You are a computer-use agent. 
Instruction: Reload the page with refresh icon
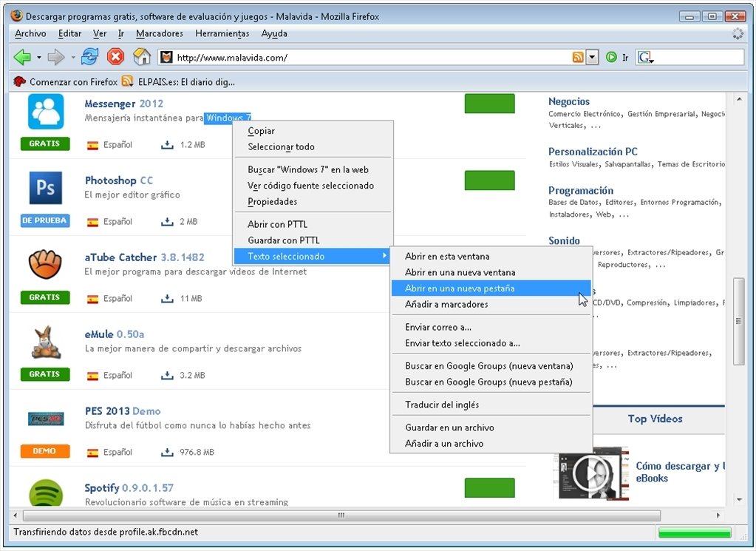89,57
